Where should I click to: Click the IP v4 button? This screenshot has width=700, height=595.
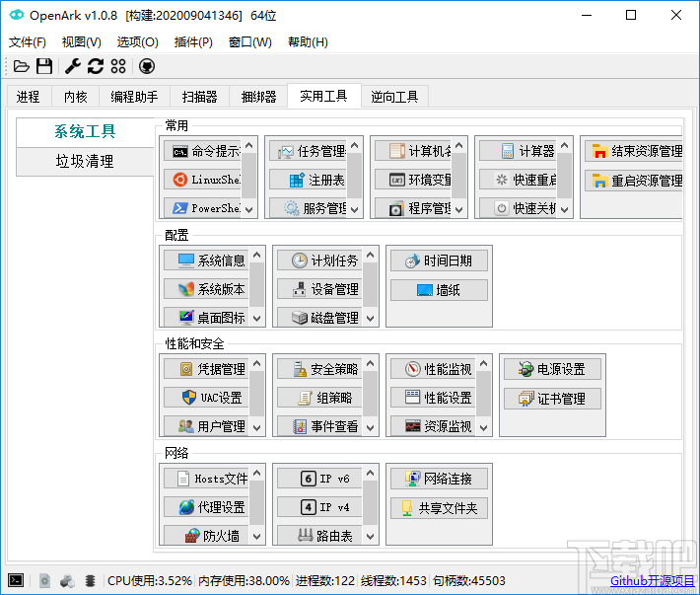click(x=319, y=507)
